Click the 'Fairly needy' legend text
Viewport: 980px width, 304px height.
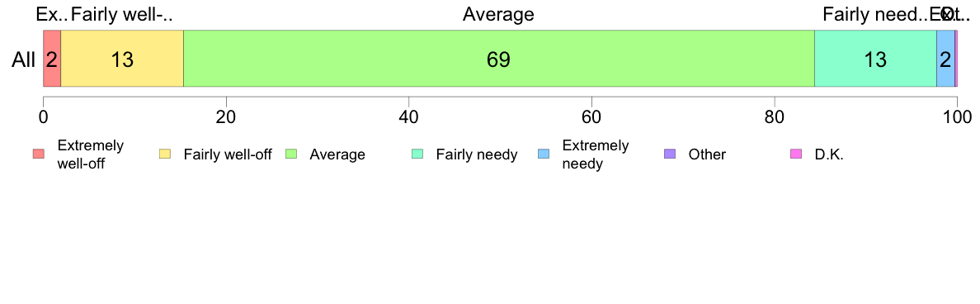point(477,154)
